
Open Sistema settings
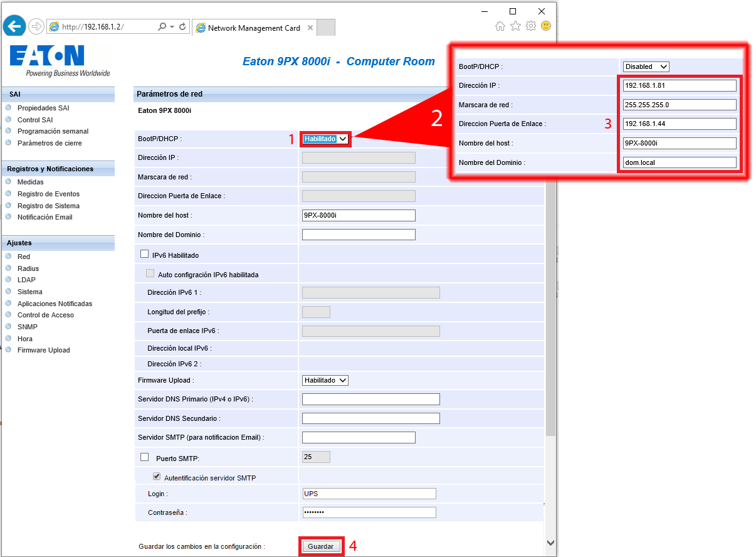click(30, 292)
